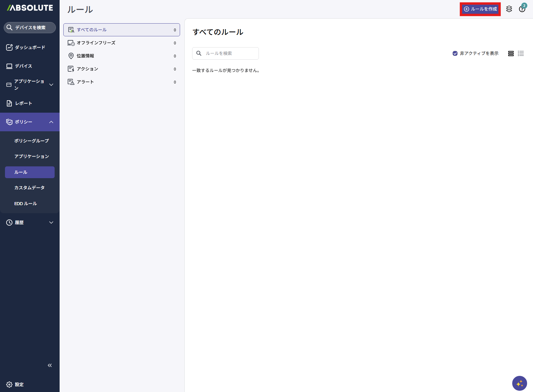
Task: Select the ルール submenu item
Action: 30,172
